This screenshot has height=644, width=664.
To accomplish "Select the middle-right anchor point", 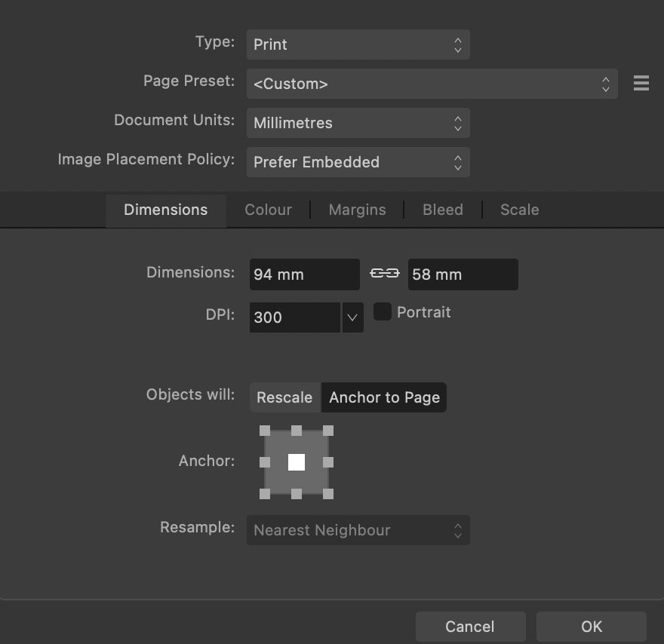I will click(x=328, y=462).
